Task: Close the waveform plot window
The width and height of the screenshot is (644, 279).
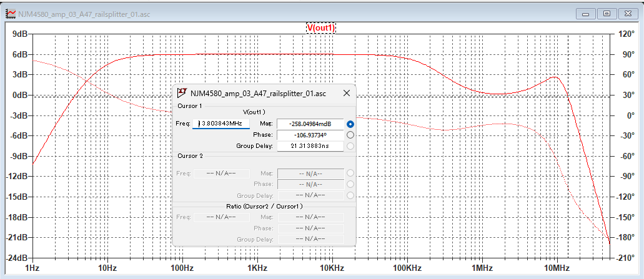Action: click(627, 13)
